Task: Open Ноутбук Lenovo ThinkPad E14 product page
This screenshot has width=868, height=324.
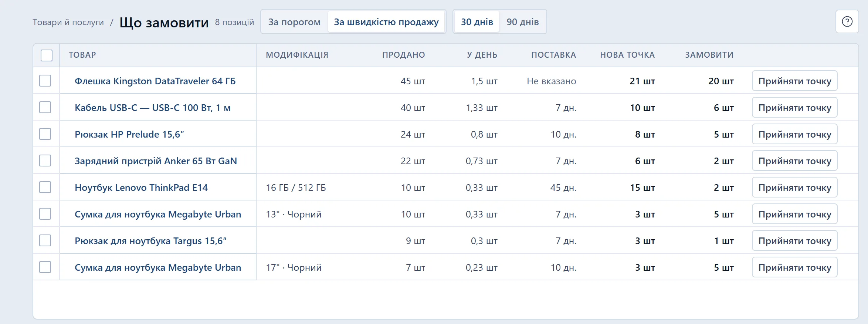Action: tap(141, 188)
